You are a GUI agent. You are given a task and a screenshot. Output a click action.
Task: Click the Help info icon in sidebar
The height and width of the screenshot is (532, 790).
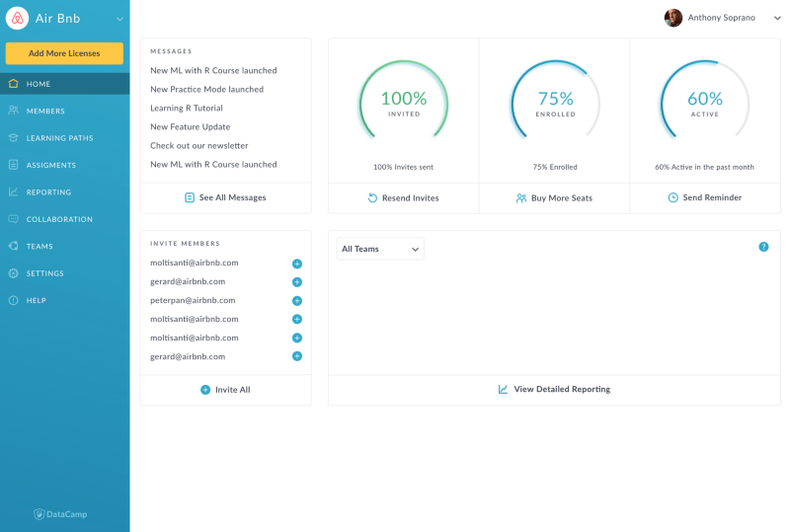14,300
